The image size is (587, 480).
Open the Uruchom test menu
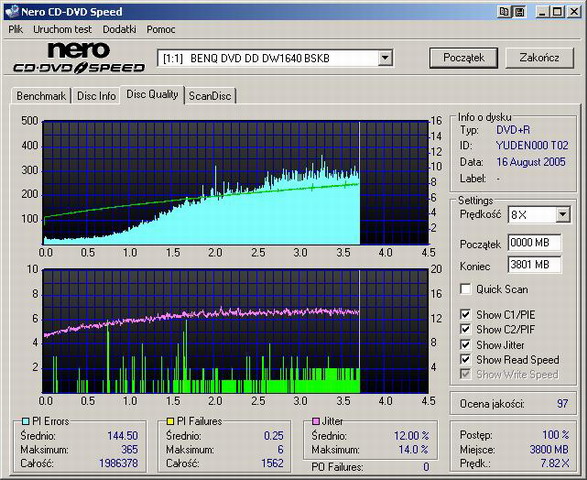point(62,29)
